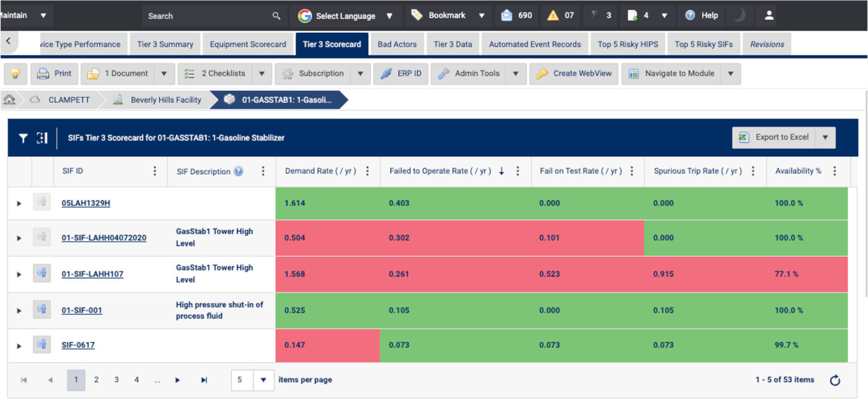868x411 pixels.
Task: Click the user profile icon
Action: [769, 15]
